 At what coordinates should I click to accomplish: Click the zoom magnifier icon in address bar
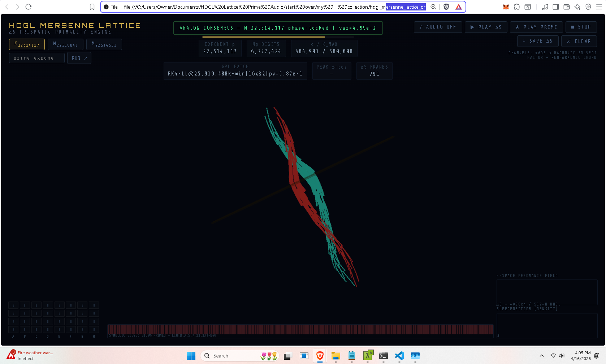coord(433,7)
